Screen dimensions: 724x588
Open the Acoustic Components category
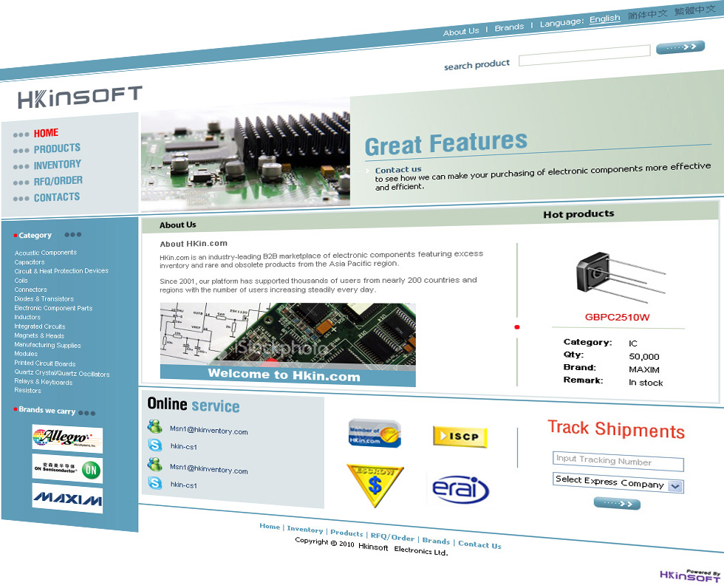click(46, 253)
